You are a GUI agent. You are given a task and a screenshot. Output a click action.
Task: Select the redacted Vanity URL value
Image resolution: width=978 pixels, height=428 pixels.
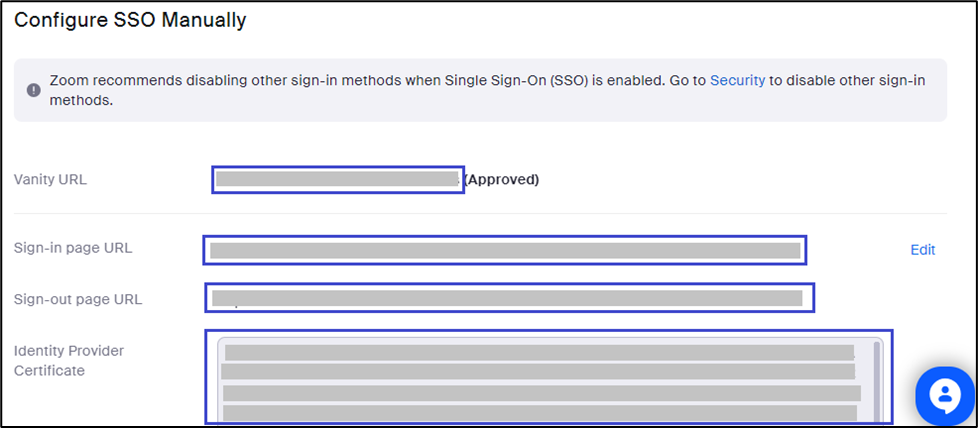337,180
